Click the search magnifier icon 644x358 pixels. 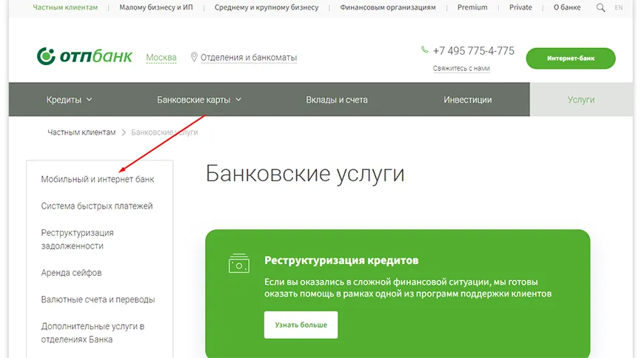point(600,7)
